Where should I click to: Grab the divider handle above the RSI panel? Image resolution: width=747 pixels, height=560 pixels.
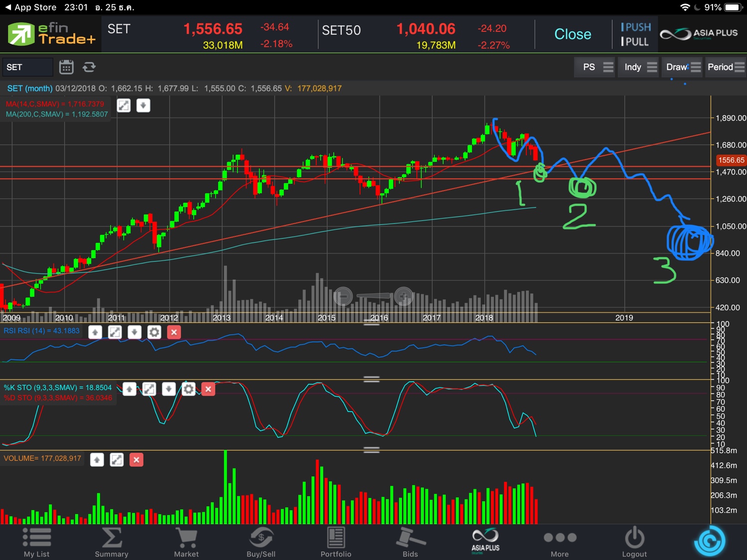[372, 323]
